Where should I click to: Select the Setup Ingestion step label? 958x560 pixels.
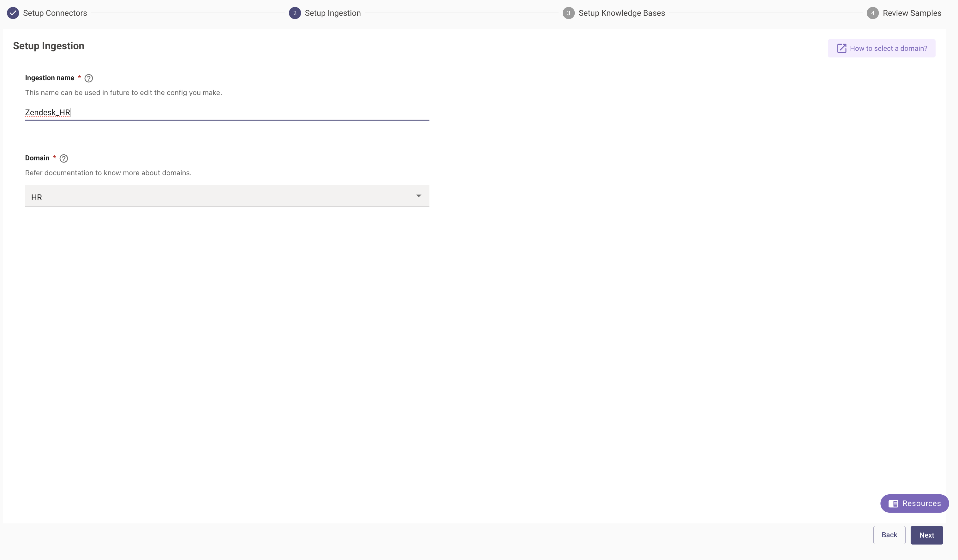[332, 13]
